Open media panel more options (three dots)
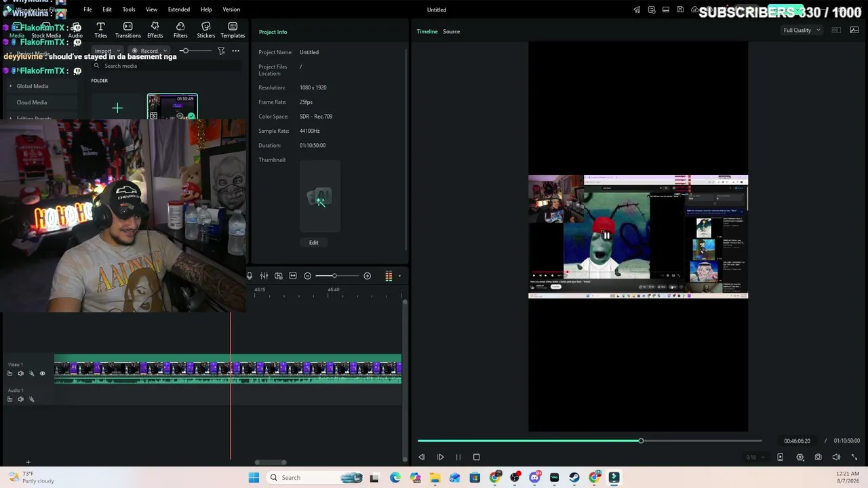Viewport: 868px width, 488px height. [235, 51]
